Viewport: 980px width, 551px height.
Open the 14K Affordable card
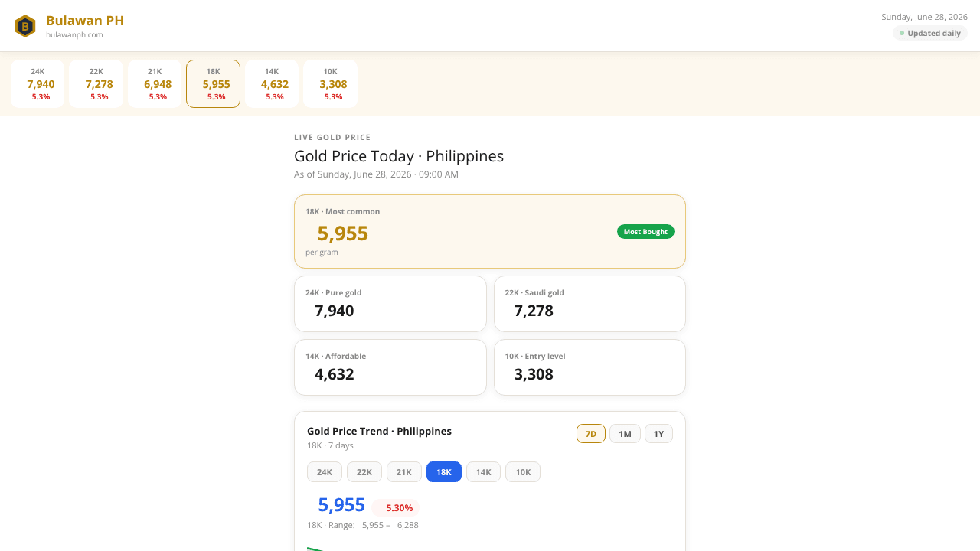tap(390, 367)
